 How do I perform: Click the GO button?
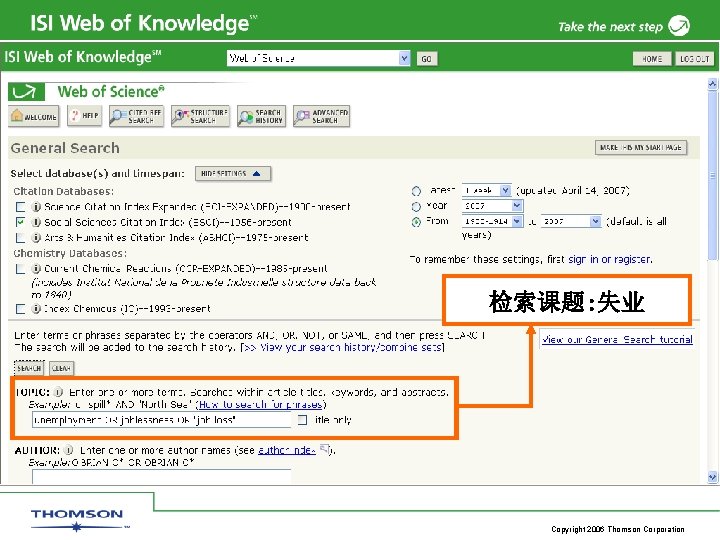pyautogui.click(x=427, y=59)
